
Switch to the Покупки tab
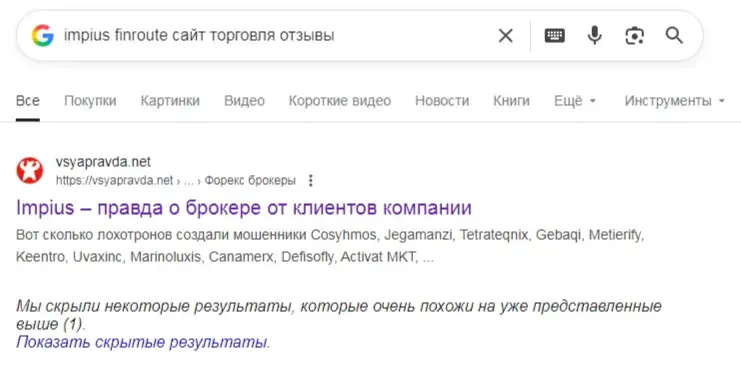point(90,101)
